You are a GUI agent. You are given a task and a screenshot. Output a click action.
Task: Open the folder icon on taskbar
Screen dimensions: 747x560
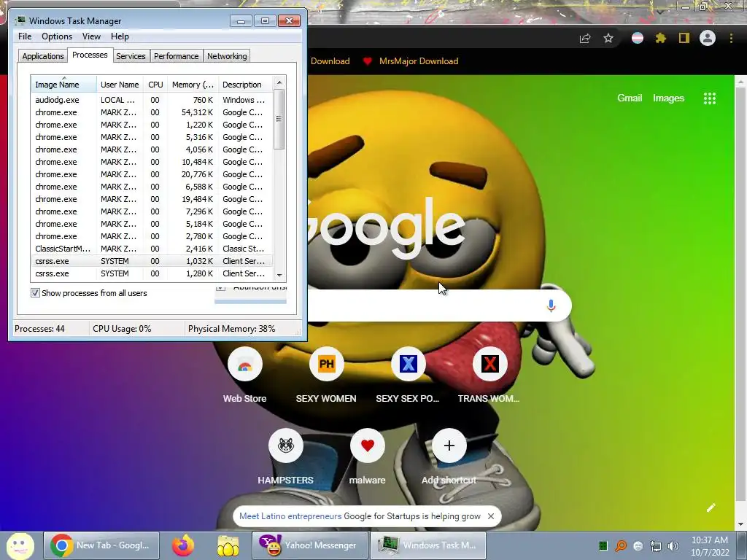(x=228, y=545)
